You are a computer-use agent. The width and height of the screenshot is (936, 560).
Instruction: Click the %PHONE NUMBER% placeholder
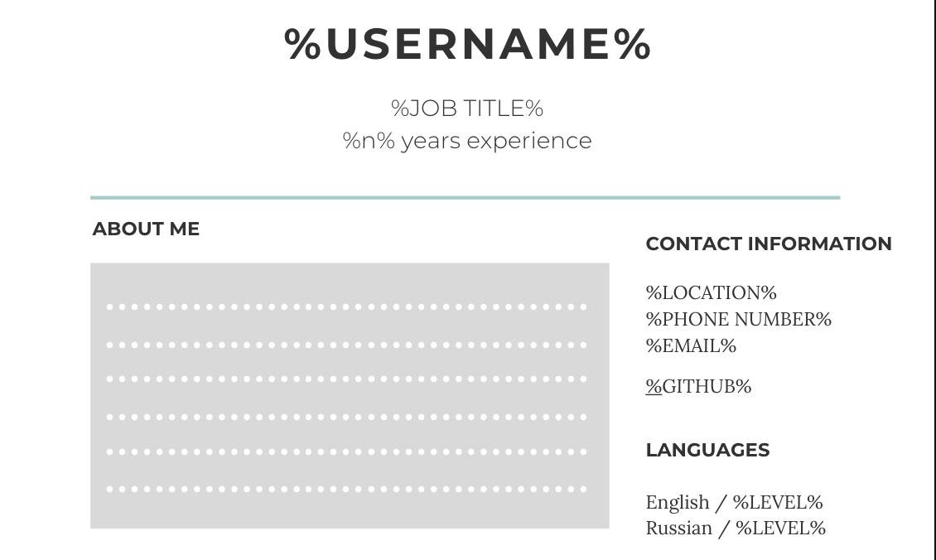738,320
